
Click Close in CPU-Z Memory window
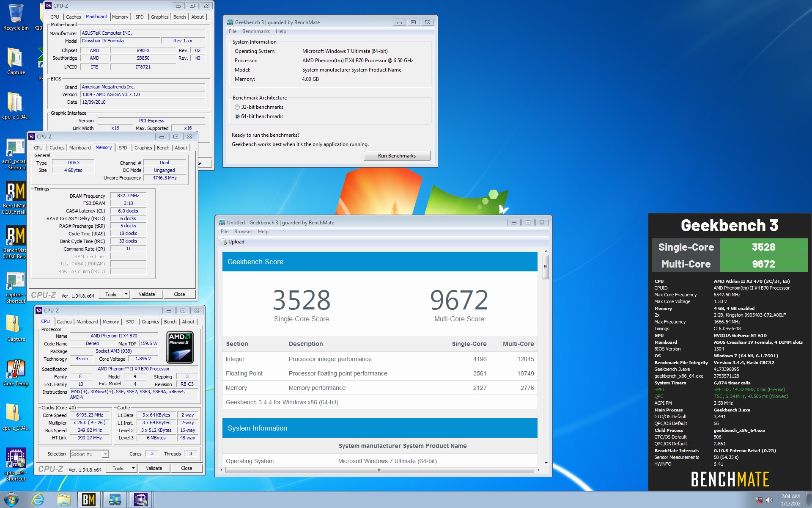pos(179,294)
